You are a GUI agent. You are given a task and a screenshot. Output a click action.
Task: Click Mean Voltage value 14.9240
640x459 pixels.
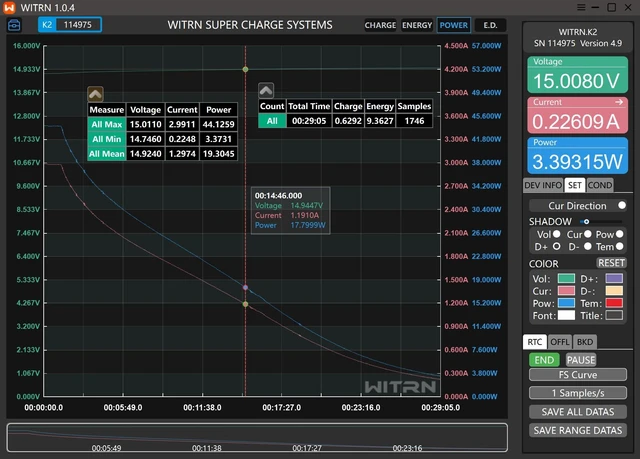[145, 153]
